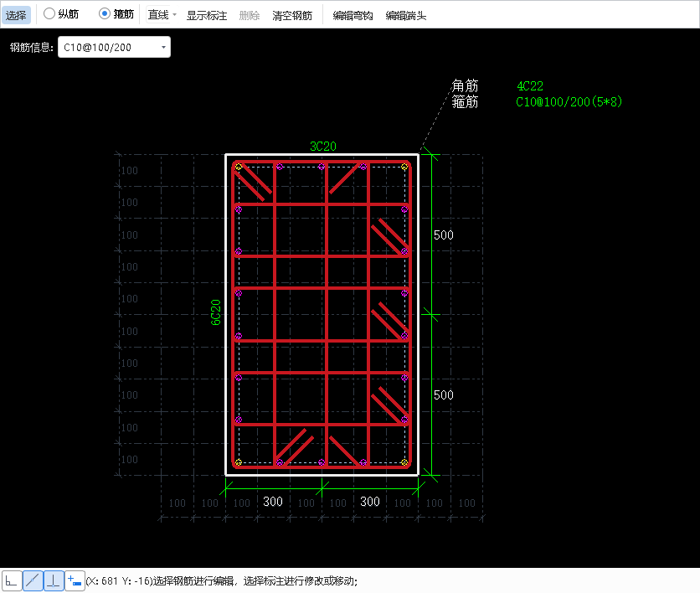The height and width of the screenshot is (593, 700).
Task: Click 清空钢筋 to clear rebars
Action: tap(292, 16)
